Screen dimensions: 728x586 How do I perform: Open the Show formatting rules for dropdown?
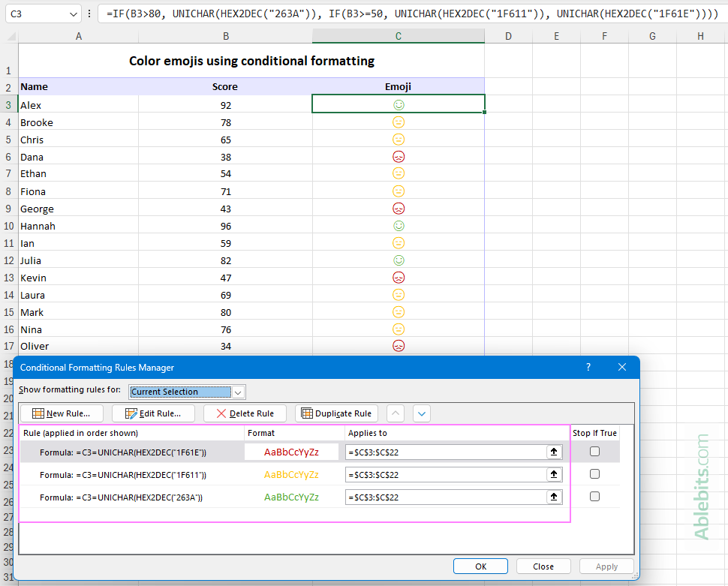[x=238, y=392]
